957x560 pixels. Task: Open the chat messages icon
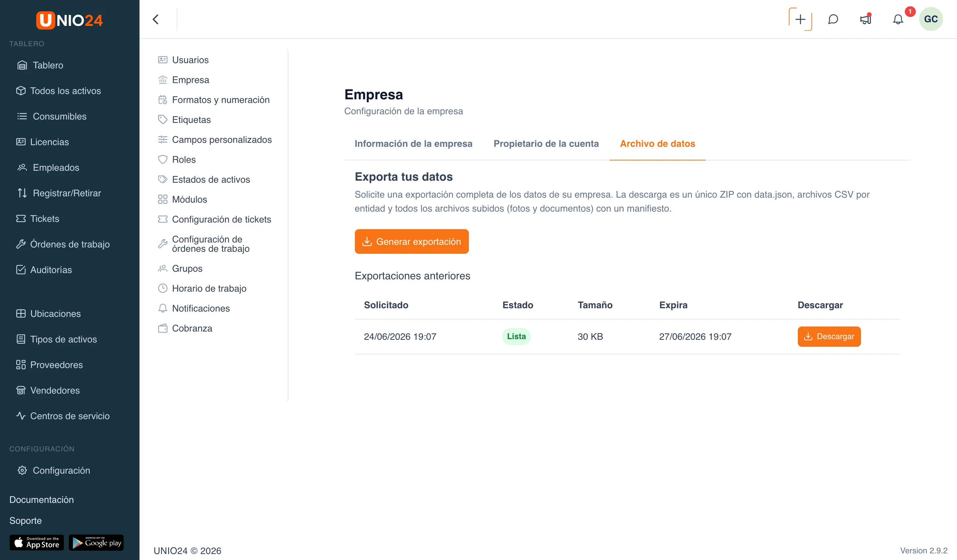point(833,19)
